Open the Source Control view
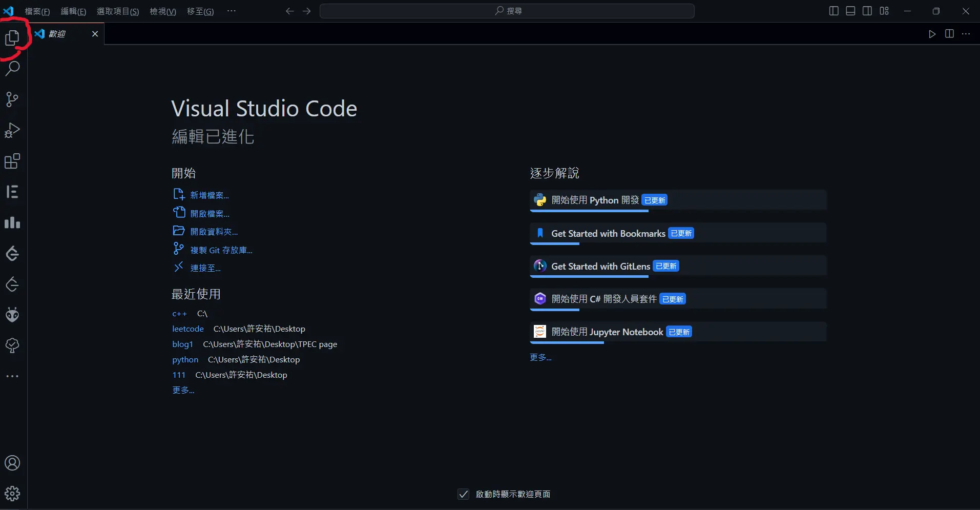Viewport: 980px width, 510px height. (x=12, y=99)
